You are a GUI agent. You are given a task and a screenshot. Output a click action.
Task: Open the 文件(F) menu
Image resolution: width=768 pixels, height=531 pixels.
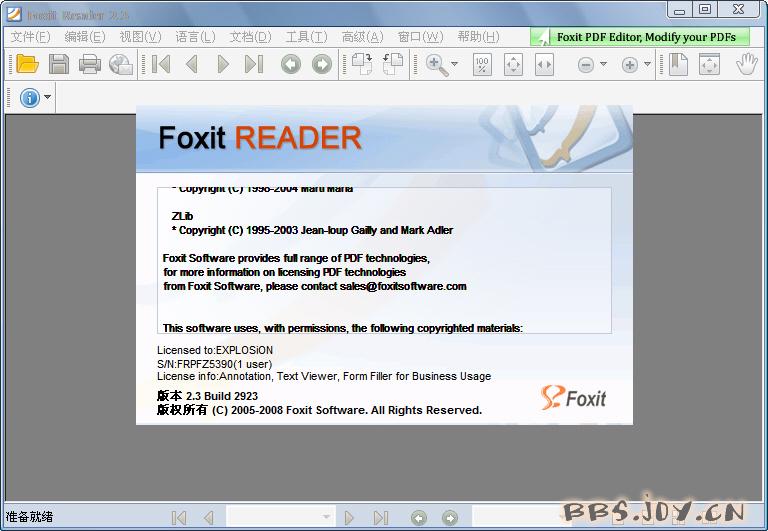coord(30,37)
